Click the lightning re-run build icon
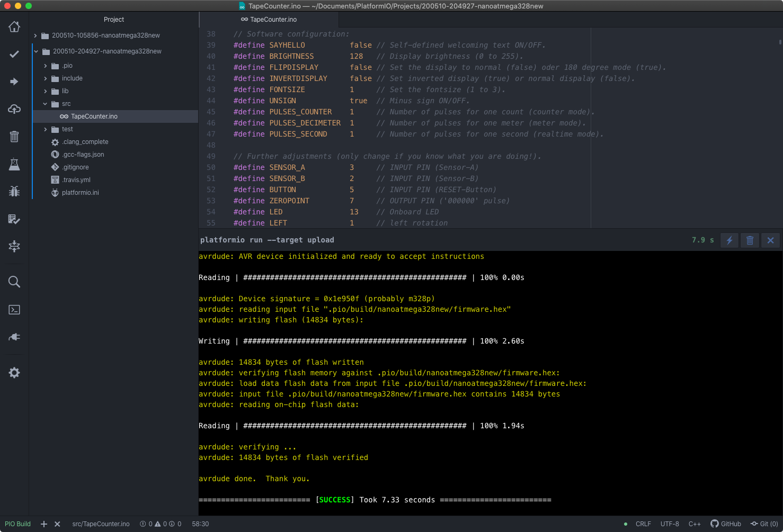Image resolution: width=783 pixels, height=532 pixels. 729,240
